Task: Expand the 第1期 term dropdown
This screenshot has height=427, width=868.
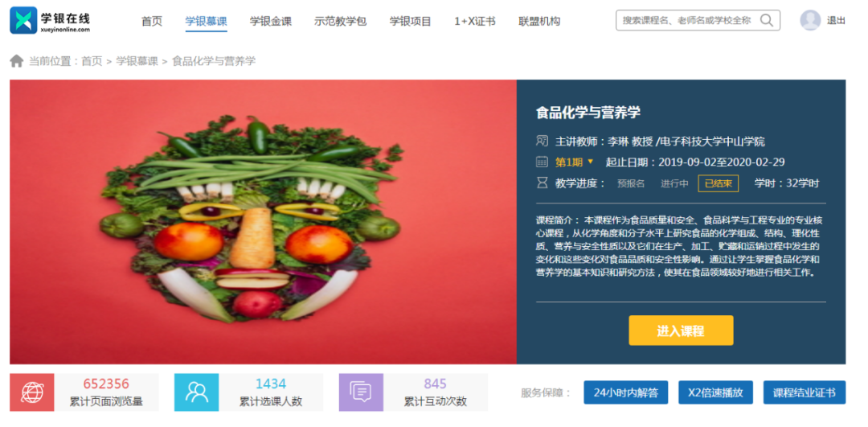Action: [574, 162]
